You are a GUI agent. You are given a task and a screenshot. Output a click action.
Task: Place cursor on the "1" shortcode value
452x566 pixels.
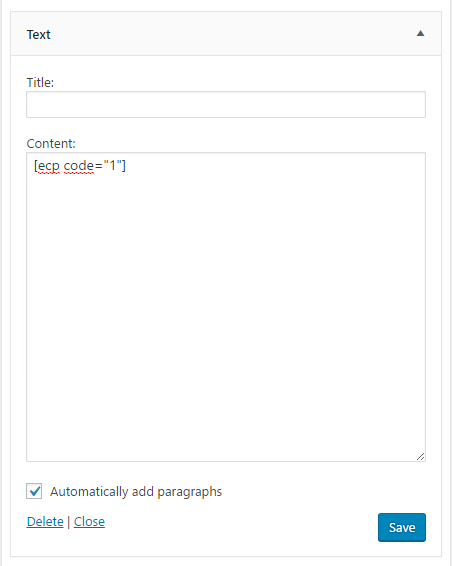coord(113,165)
